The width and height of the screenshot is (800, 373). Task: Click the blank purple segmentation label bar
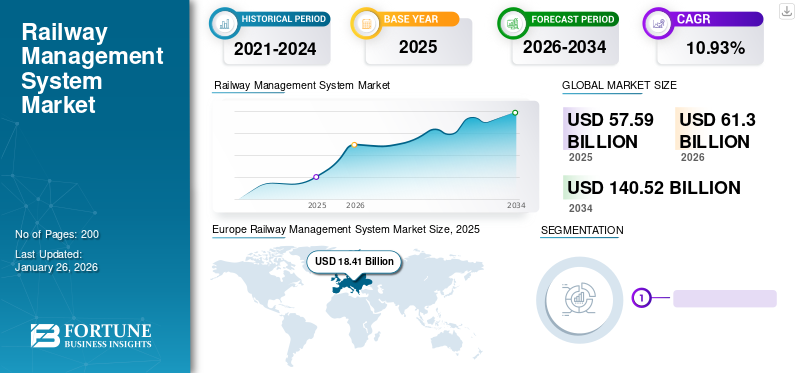(x=724, y=299)
